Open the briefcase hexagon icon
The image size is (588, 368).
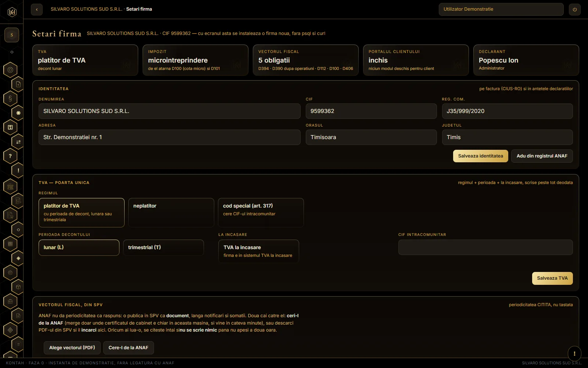tap(10, 301)
